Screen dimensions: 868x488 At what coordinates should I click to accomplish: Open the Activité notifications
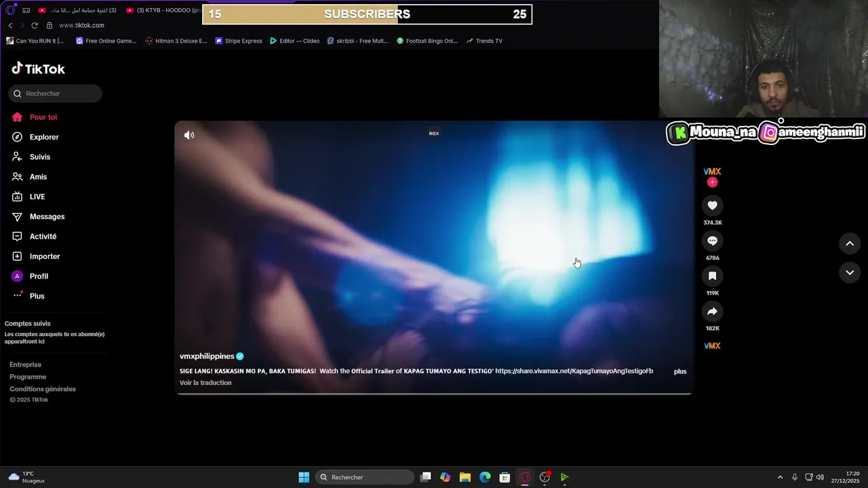[x=34, y=237]
